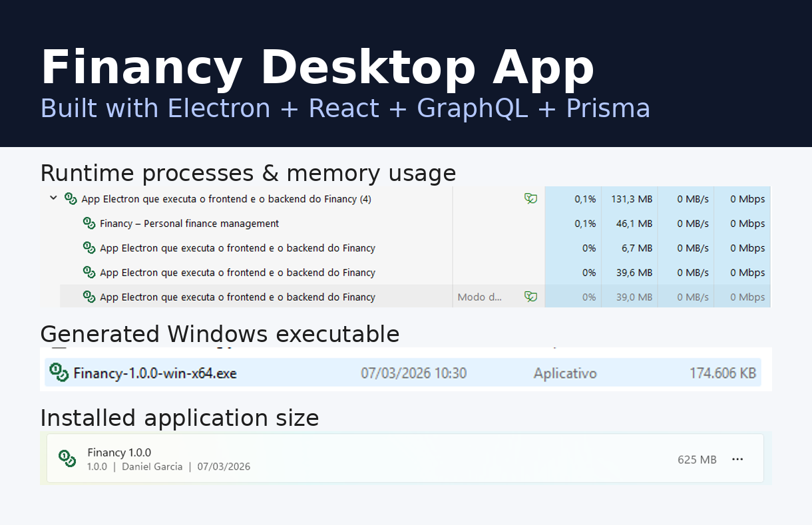Toggle efficiency mode leaf on the last child process
Screen dimensions: 812x525
530,297
